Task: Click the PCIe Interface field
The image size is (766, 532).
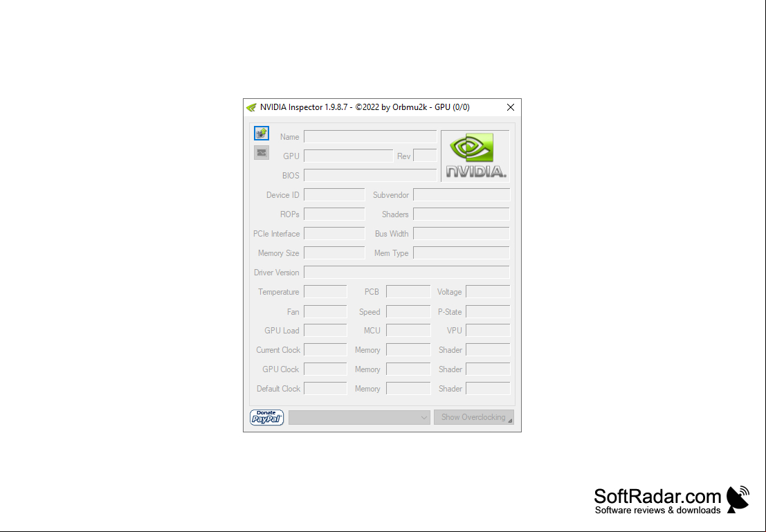Action: [334, 234]
